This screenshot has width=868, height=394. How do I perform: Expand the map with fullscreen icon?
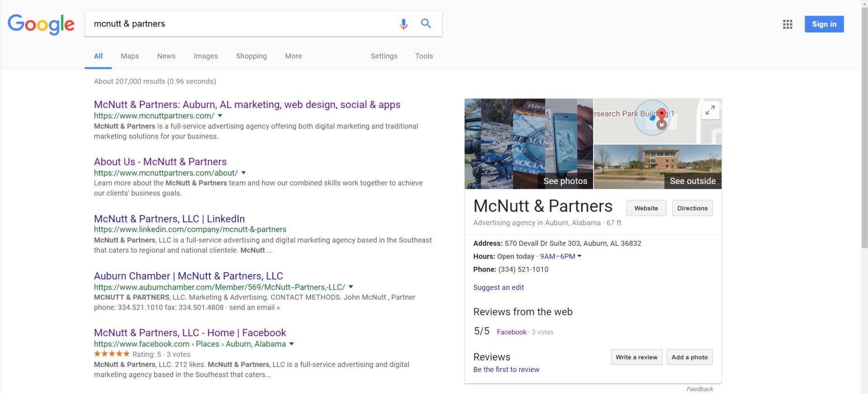pos(710,110)
